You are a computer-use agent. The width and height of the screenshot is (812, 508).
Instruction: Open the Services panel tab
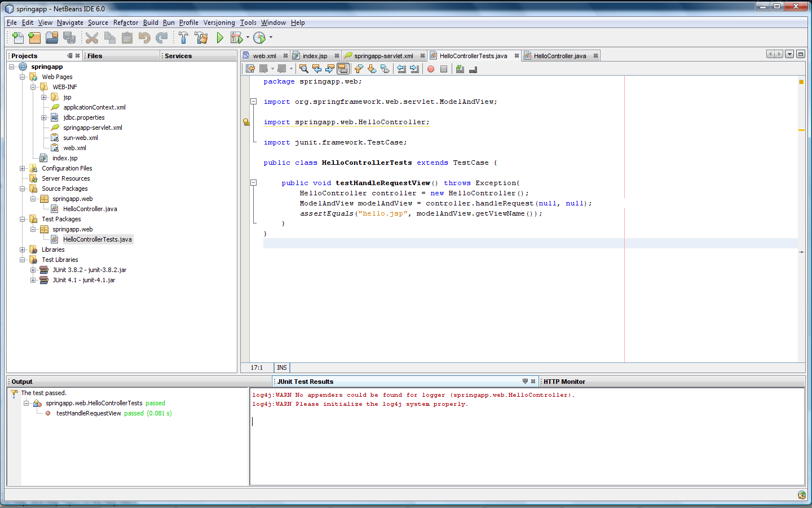point(178,56)
